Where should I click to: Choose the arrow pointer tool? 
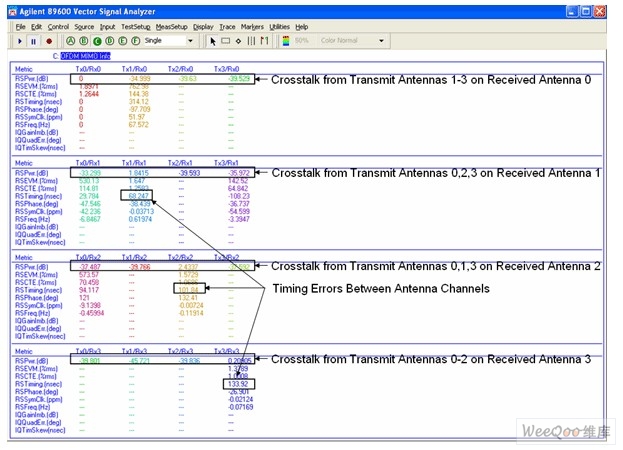click(x=213, y=41)
